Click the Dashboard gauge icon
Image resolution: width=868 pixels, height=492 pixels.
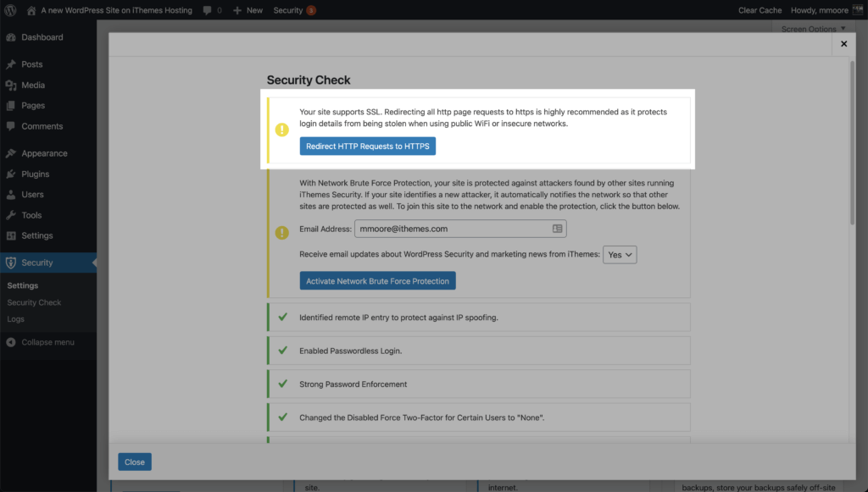[x=11, y=37]
